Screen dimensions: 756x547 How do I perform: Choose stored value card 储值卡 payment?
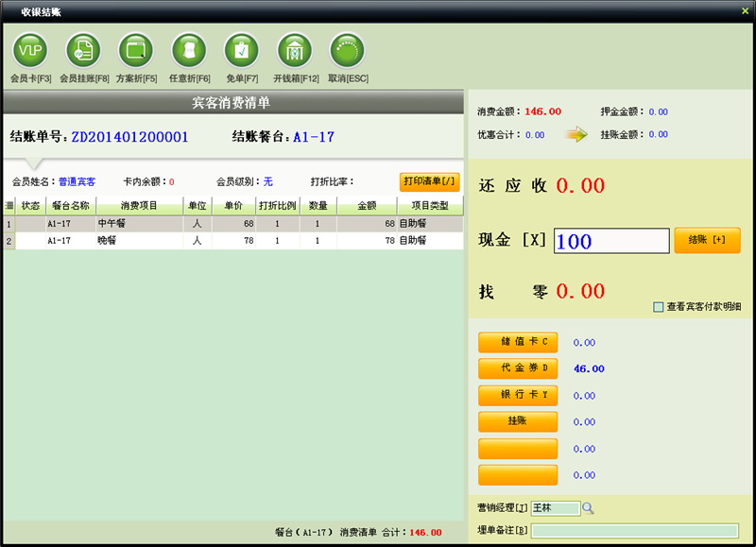coord(518,342)
